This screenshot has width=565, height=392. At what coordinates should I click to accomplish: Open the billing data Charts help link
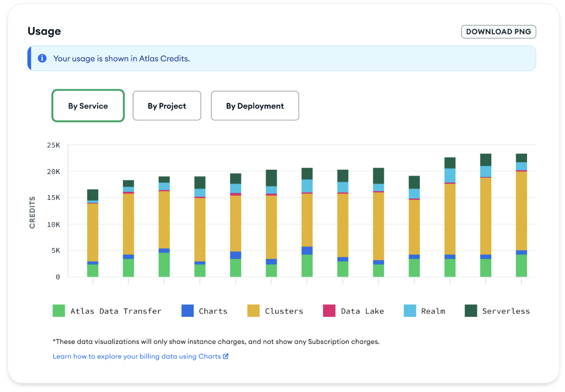[136, 356]
